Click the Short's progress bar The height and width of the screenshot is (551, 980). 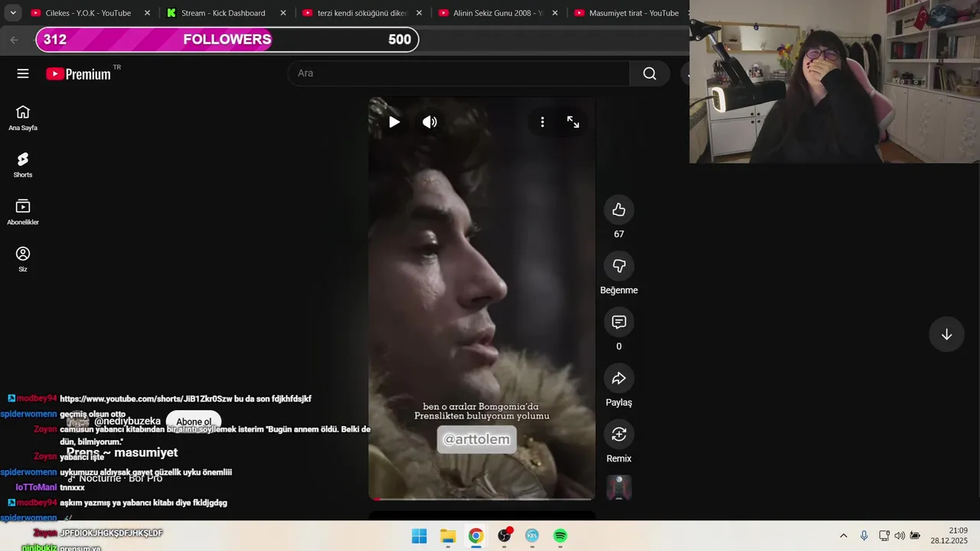point(482,499)
